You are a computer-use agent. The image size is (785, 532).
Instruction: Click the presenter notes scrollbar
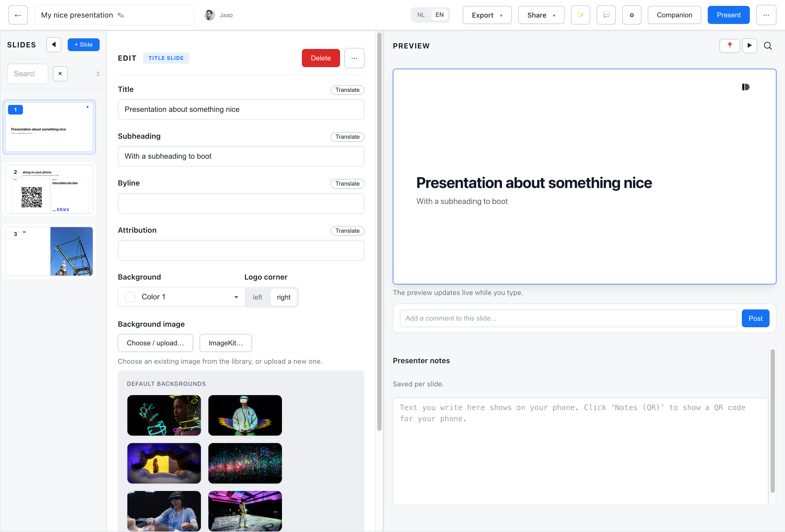(x=772, y=421)
